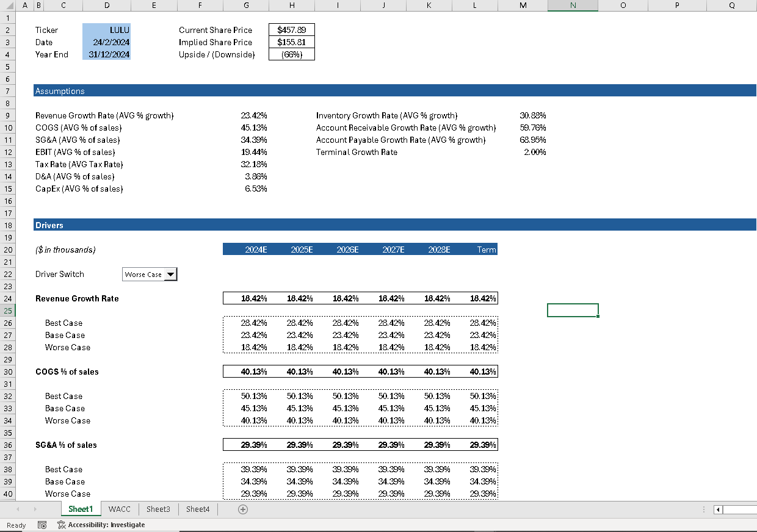757x532 pixels.
Task: Open the Driver Switch dropdown showing Worse Case
Action: point(172,274)
